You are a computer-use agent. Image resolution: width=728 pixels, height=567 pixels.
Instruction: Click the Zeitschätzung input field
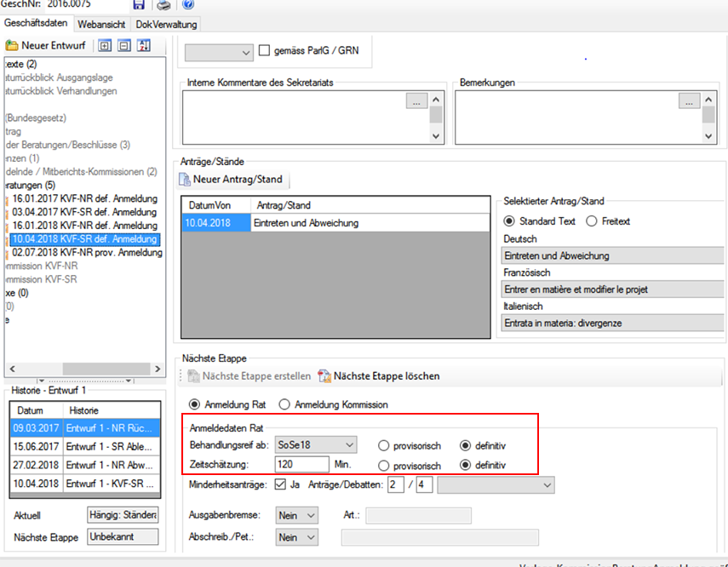302,465
